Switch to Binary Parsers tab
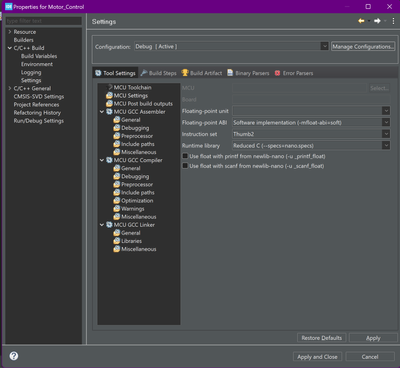This screenshot has width=400, height=368. (x=248, y=73)
